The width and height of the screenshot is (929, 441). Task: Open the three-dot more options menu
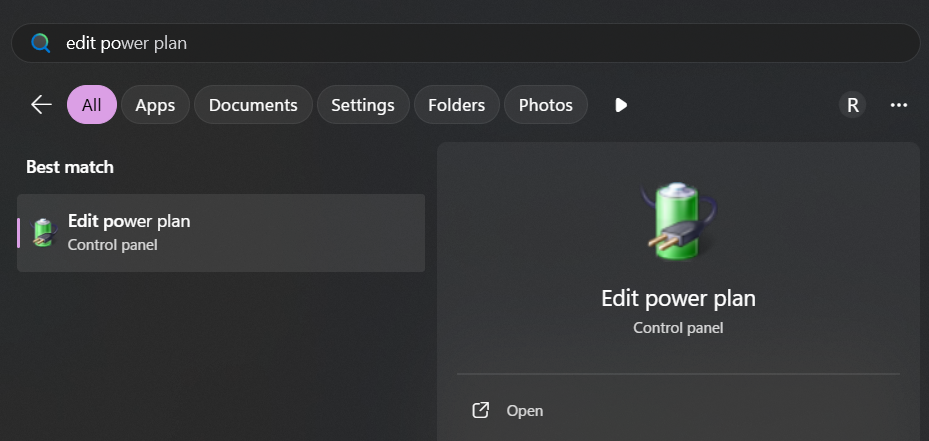pos(898,105)
